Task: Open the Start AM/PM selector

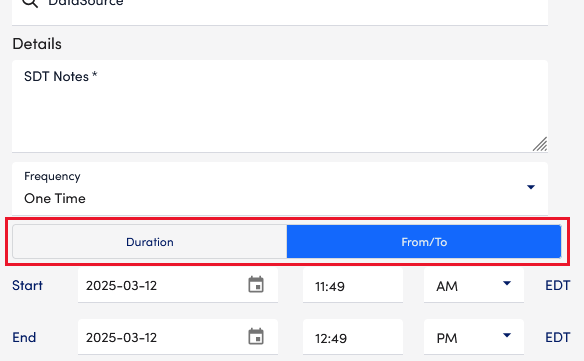Action: pyautogui.click(x=474, y=285)
